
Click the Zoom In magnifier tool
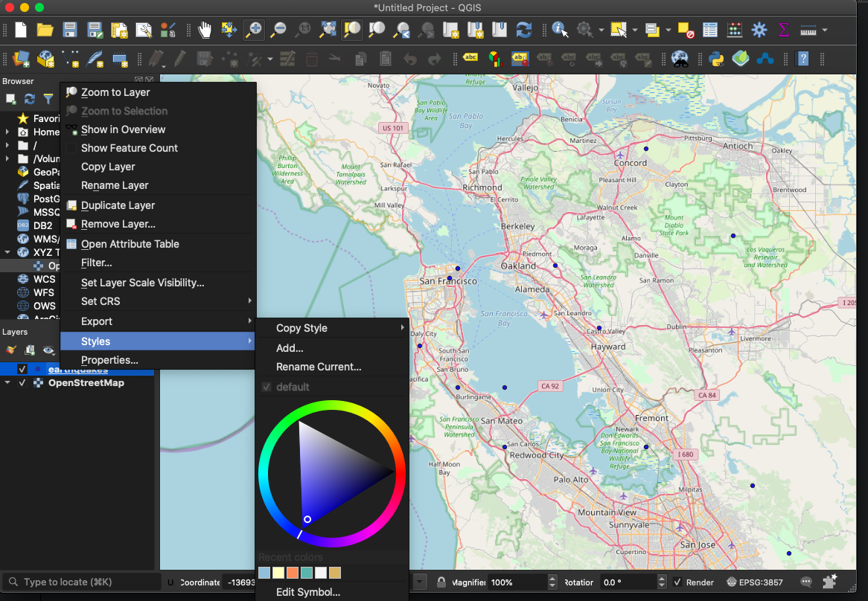tap(254, 30)
